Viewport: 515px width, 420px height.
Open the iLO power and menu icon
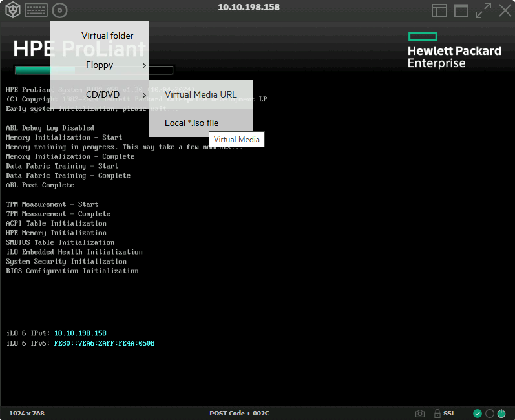click(x=13, y=10)
